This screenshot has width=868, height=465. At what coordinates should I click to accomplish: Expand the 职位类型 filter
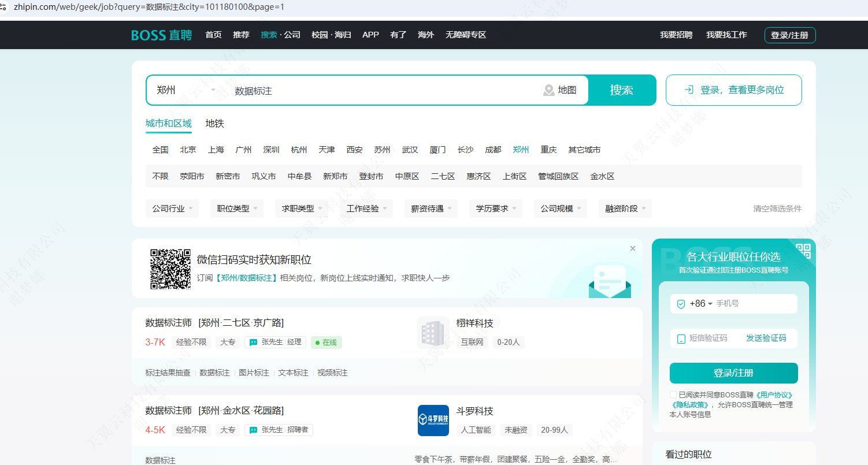pos(237,209)
